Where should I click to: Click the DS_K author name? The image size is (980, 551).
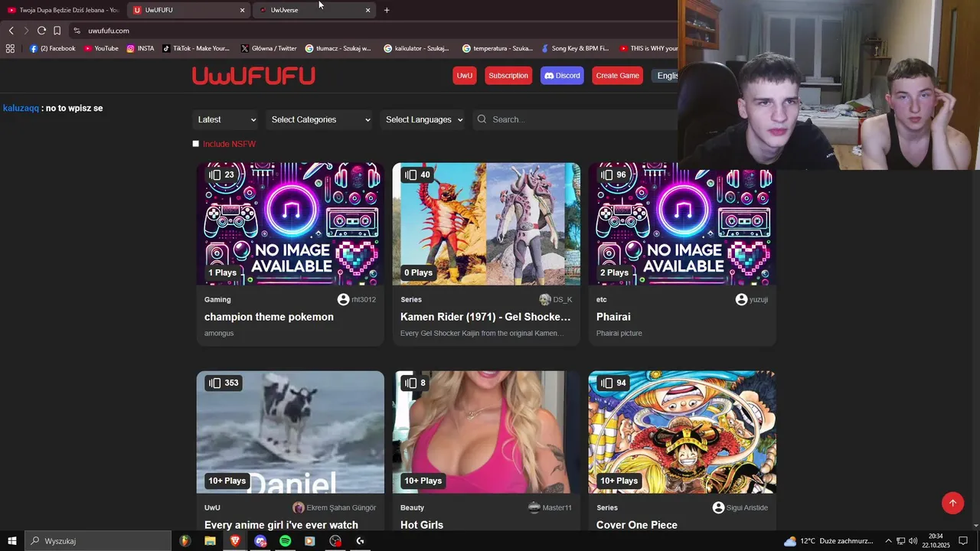click(x=563, y=299)
